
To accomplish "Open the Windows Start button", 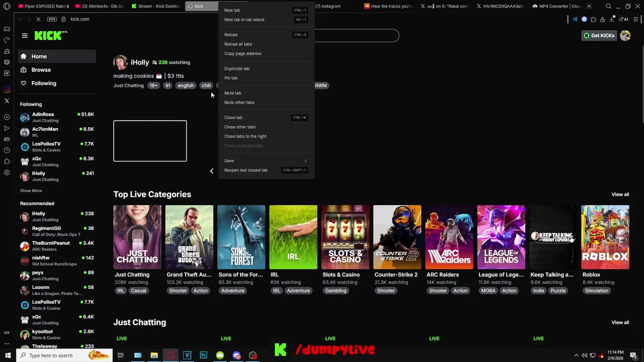I will 8,355.
